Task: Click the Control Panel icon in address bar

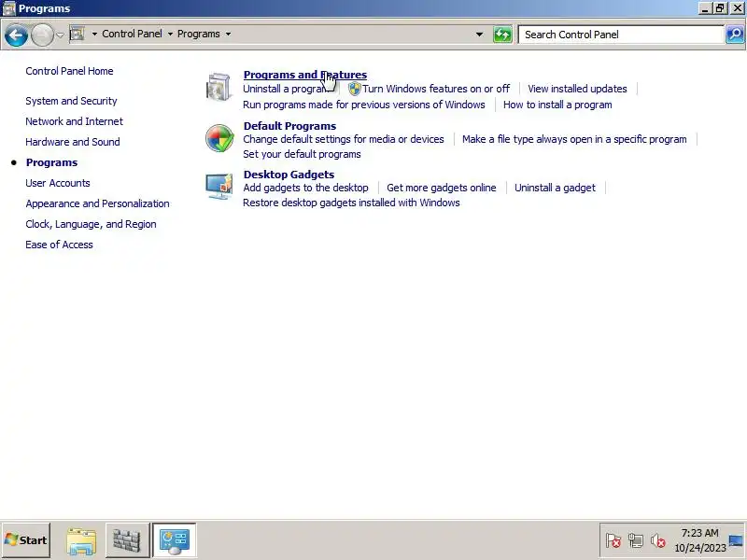Action: click(78, 34)
